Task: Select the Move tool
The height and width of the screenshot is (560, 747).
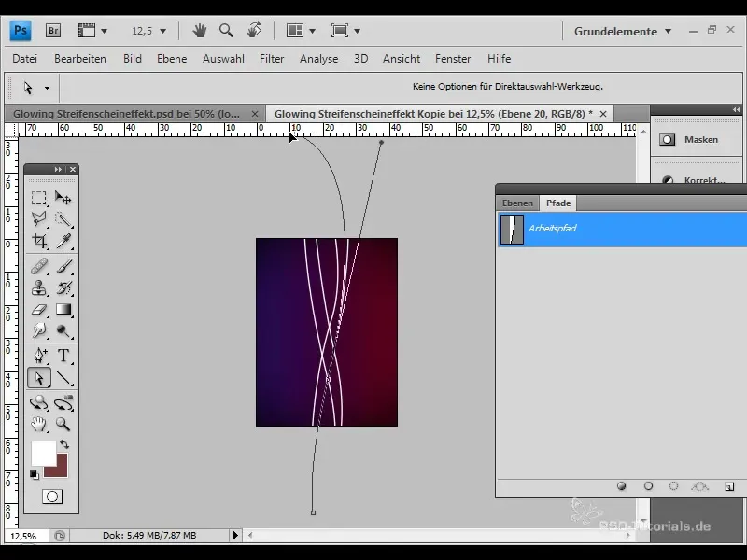Action: click(x=63, y=198)
